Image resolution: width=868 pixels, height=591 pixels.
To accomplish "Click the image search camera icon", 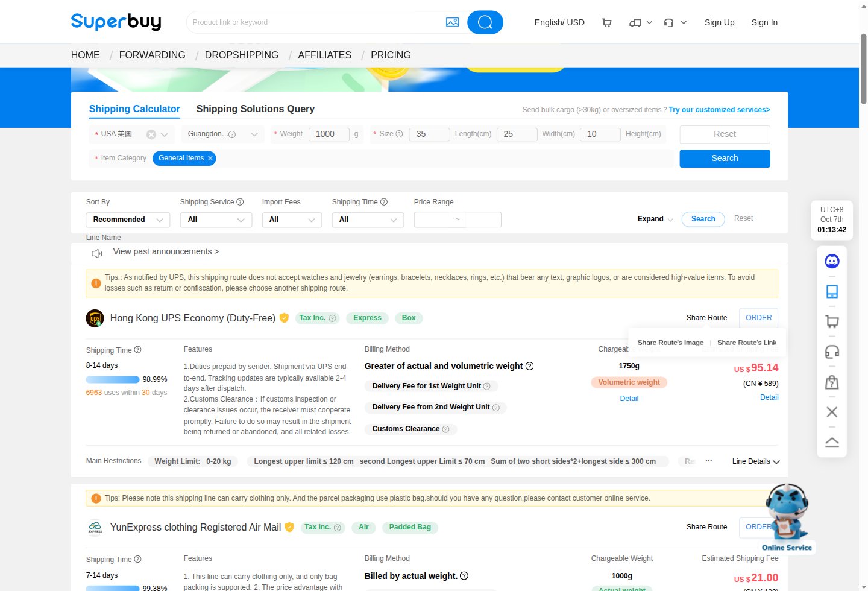I will pos(452,22).
